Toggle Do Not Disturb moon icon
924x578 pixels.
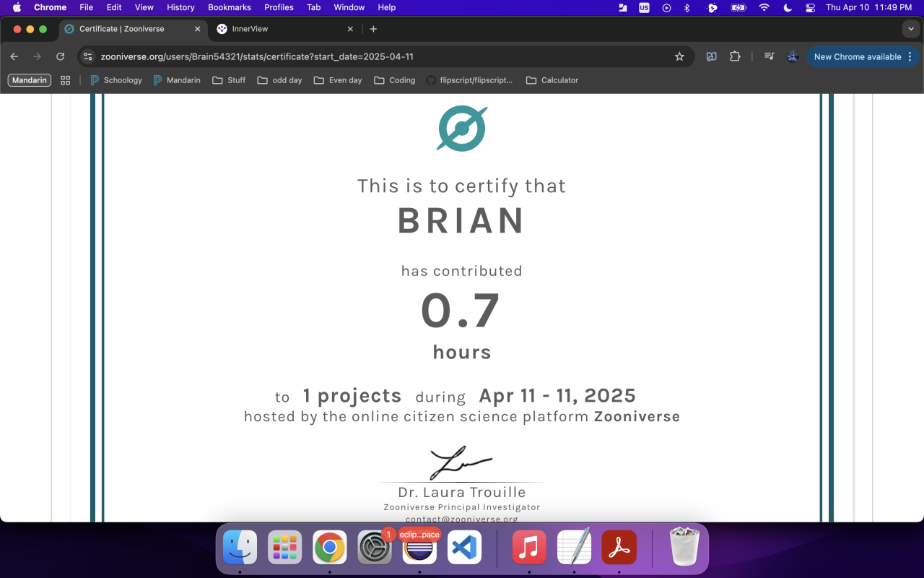(x=788, y=7)
